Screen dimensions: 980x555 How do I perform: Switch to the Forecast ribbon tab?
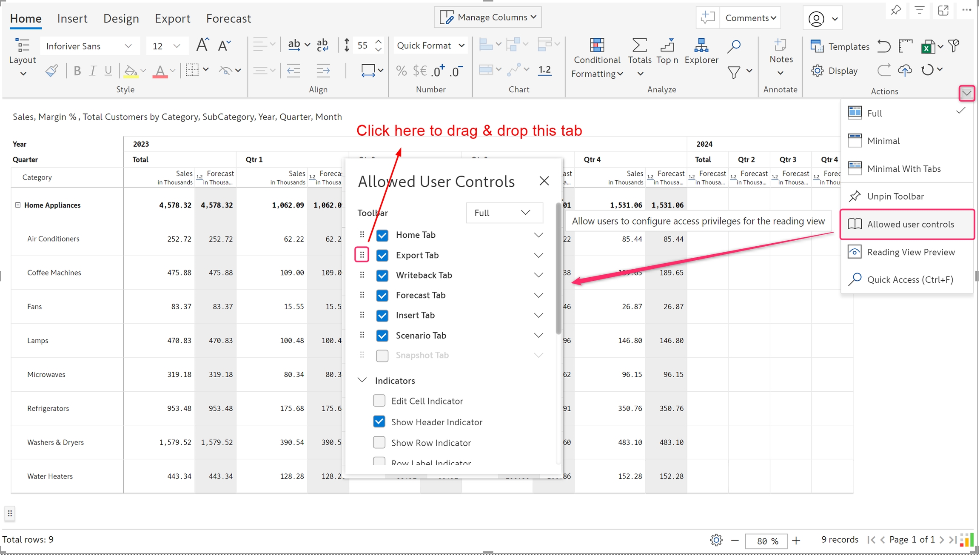click(x=228, y=18)
